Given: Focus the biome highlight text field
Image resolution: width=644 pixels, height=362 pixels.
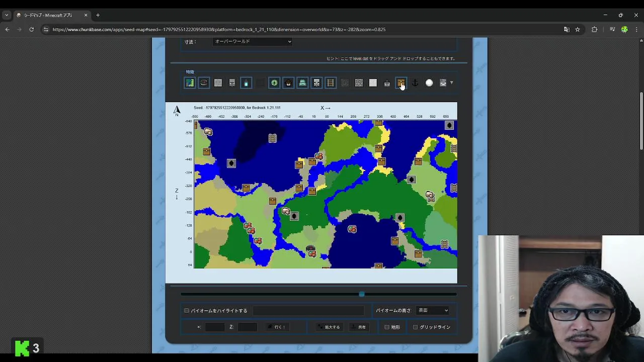Looking at the screenshot, I should pos(309,311).
